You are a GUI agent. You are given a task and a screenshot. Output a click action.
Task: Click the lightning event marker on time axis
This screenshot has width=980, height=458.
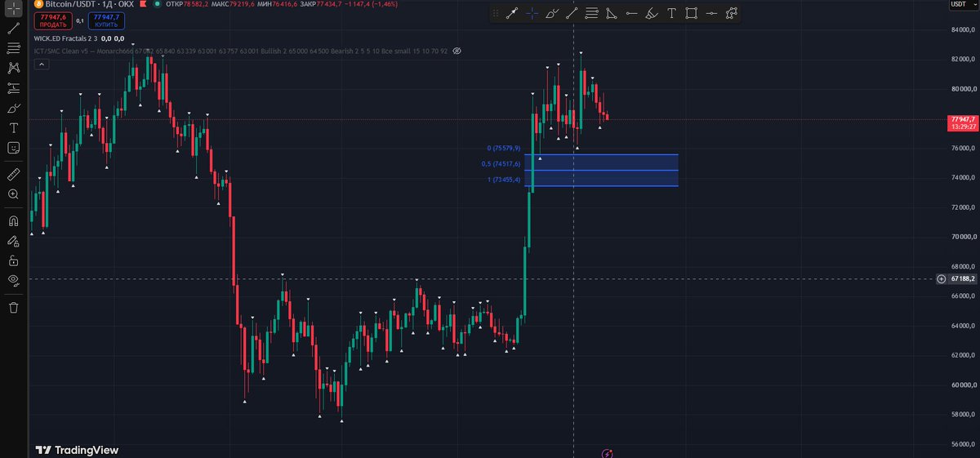click(607, 452)
